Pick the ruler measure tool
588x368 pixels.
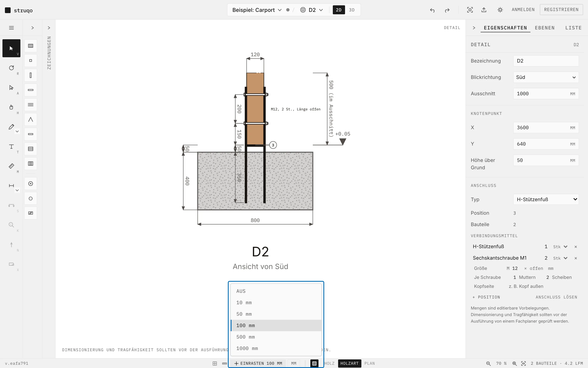(11, 166)
